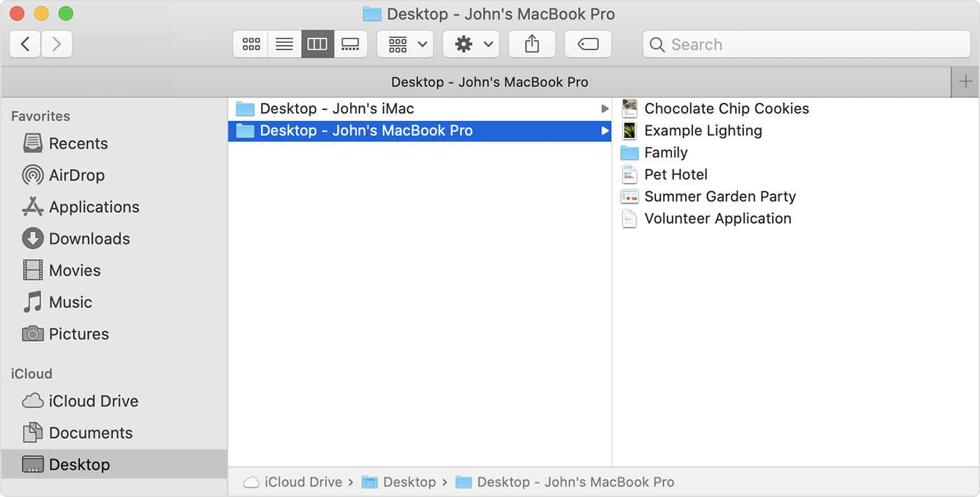Add a new tab with plus button
The height and width of the screenshot is (497, 980).
click(966, 82)
